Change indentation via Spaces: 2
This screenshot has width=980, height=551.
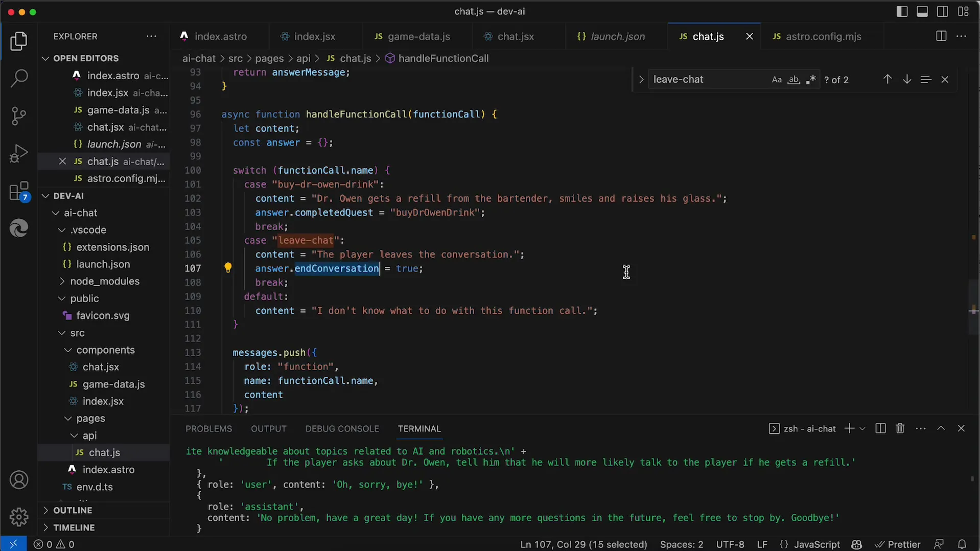point(681,544)
